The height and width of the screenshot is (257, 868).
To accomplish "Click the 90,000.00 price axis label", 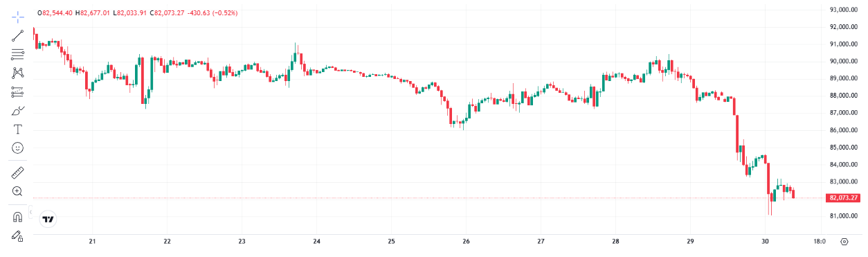I will point(844,62).
